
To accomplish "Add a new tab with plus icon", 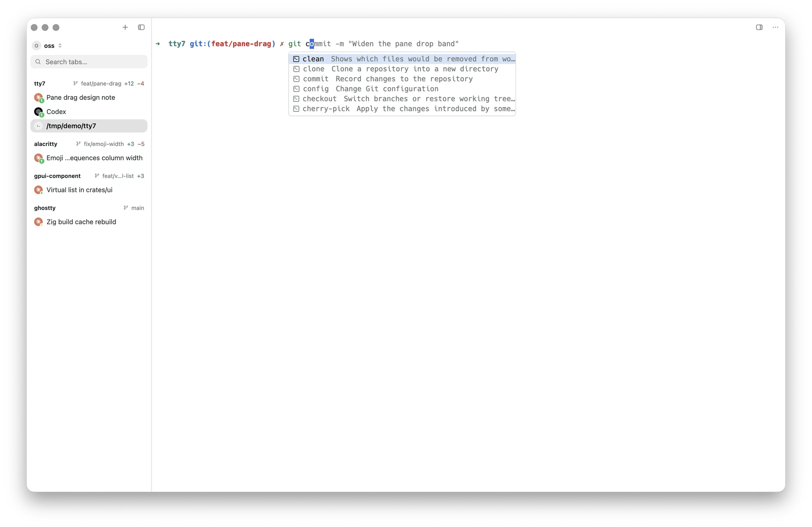I will tap(125, 27).
